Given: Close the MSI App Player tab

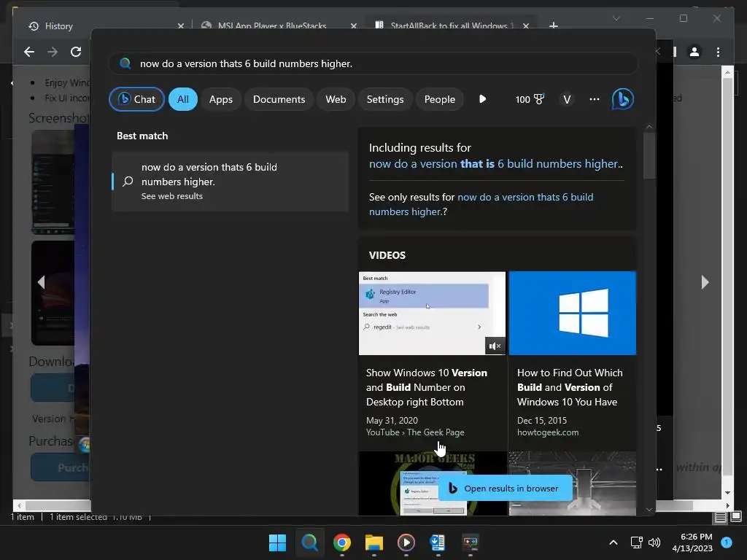Looking at the screenshot, I should coord(354,26).
